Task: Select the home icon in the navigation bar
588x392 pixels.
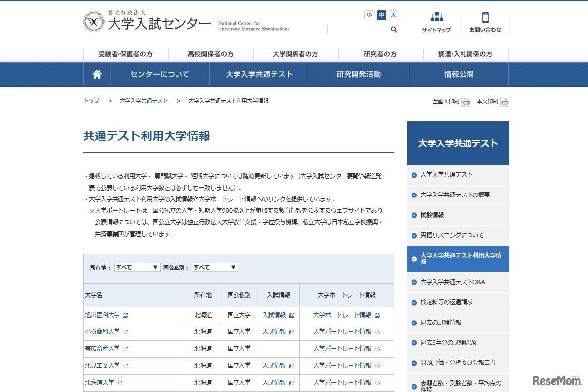Action: point(96,74)
